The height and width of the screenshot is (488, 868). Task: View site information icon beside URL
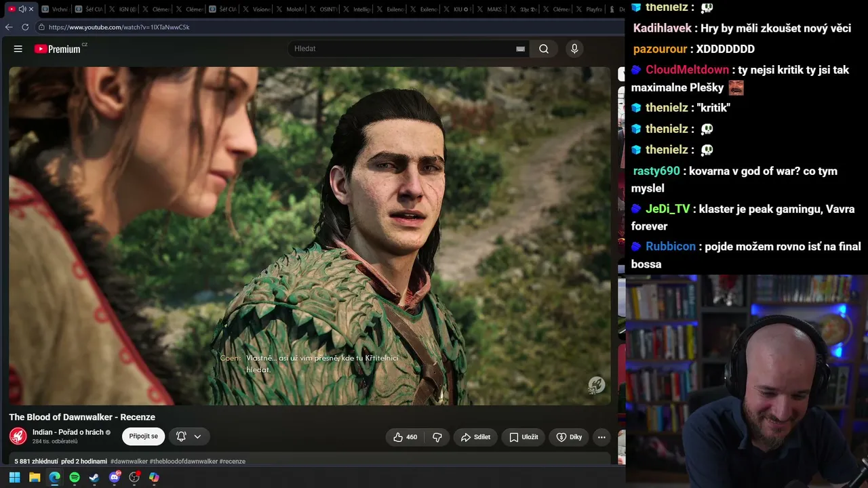pos(41,27)
